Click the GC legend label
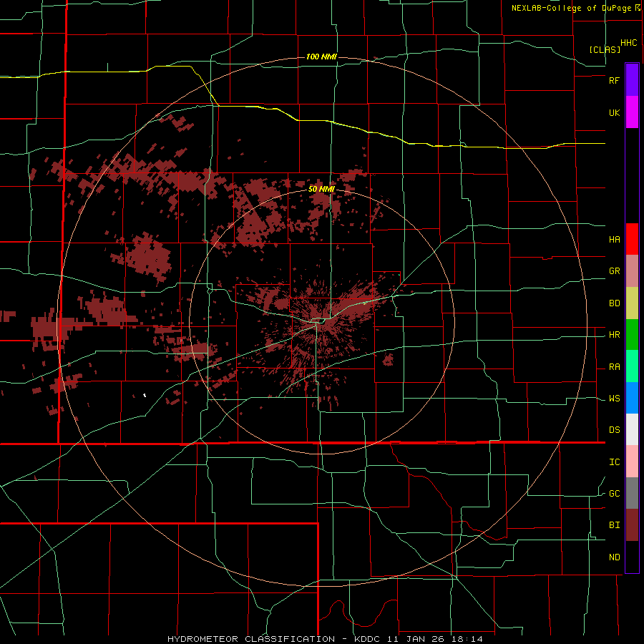 pos(614,494)
